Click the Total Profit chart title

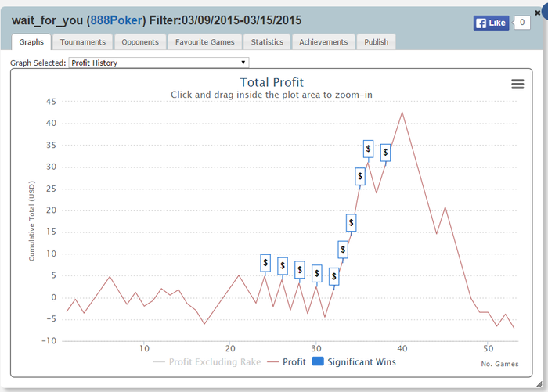[272, 82]
